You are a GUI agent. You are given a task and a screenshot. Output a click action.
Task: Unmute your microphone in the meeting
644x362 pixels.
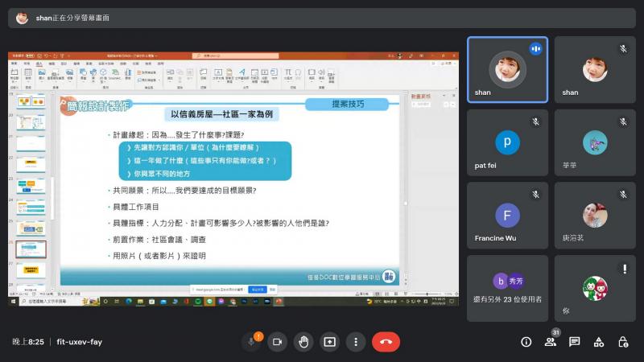[x=251, y=342]
